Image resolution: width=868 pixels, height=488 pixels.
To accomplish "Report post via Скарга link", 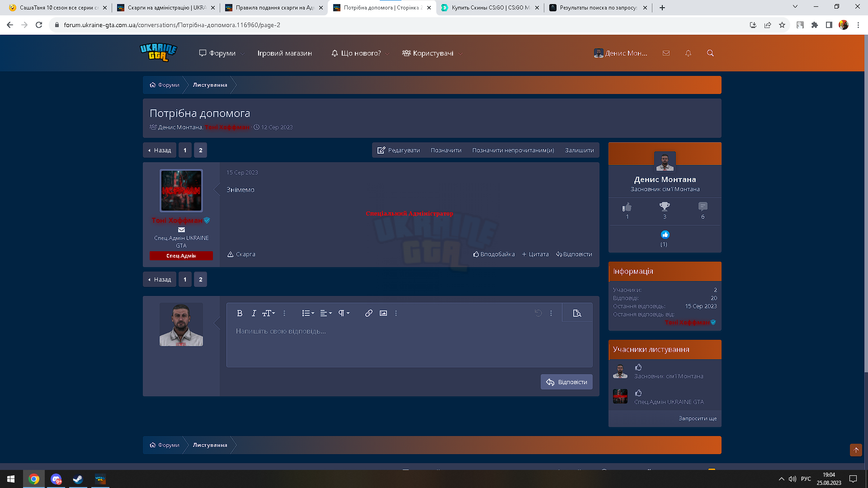I will pos(241,254).
